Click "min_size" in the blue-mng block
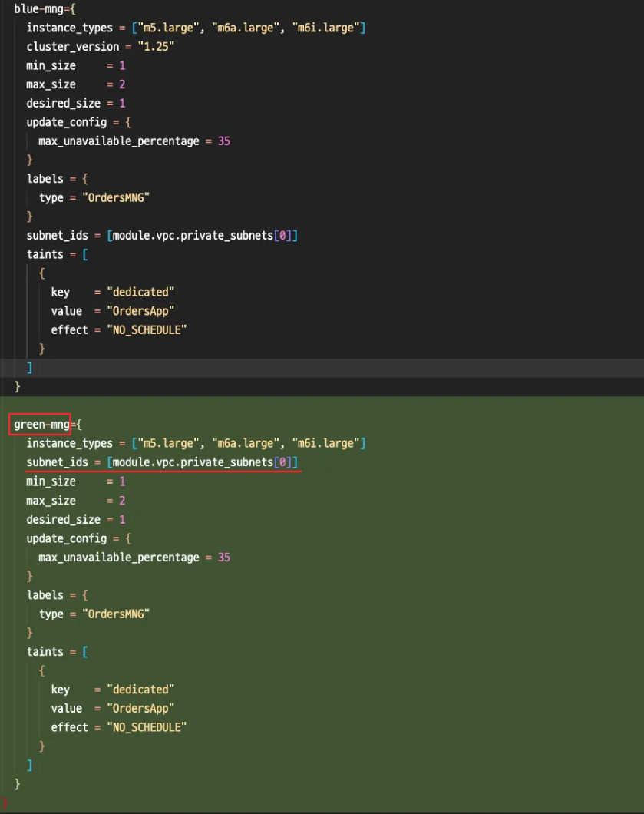Image resolution: width=644 pixels, height=814 pixels. [x=51, y=66]
